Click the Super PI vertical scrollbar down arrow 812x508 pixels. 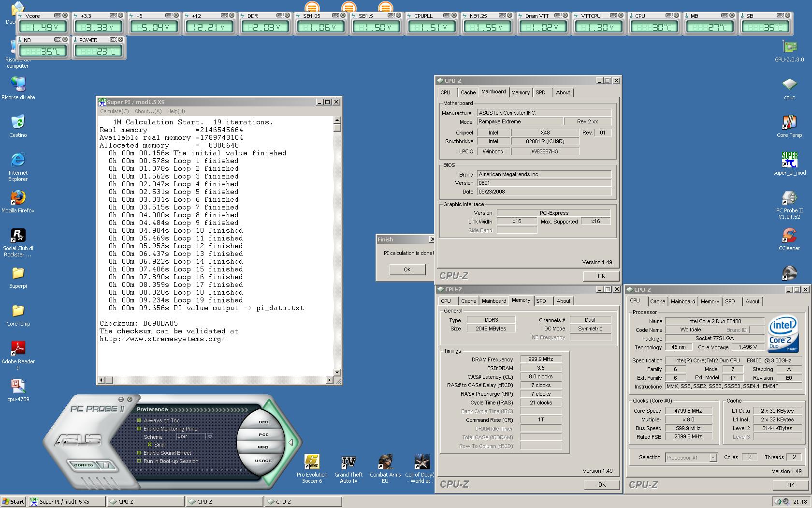[x=337, y=373]
